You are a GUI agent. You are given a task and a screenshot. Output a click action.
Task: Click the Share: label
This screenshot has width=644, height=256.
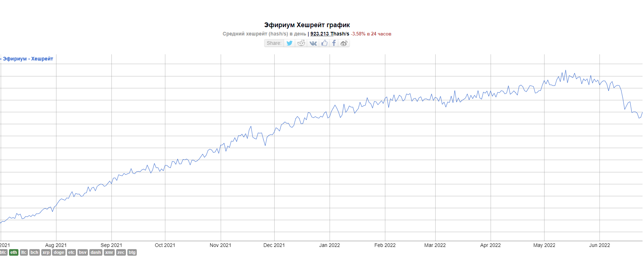click(274, 43)
